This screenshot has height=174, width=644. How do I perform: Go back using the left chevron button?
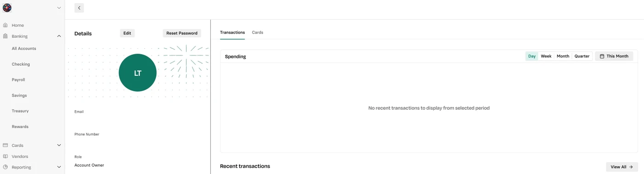79,8
